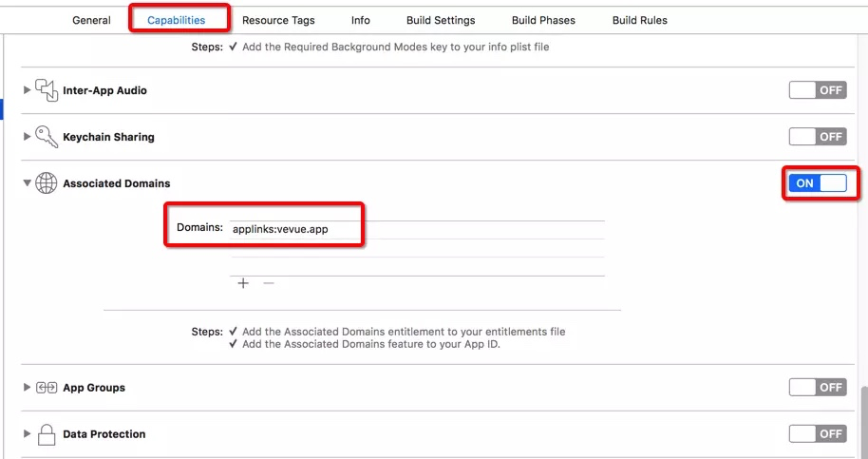This screenshot has width=868, height=459.
Task: Enable the Inter-App Audio switch
Action: [x=817, y=90]
